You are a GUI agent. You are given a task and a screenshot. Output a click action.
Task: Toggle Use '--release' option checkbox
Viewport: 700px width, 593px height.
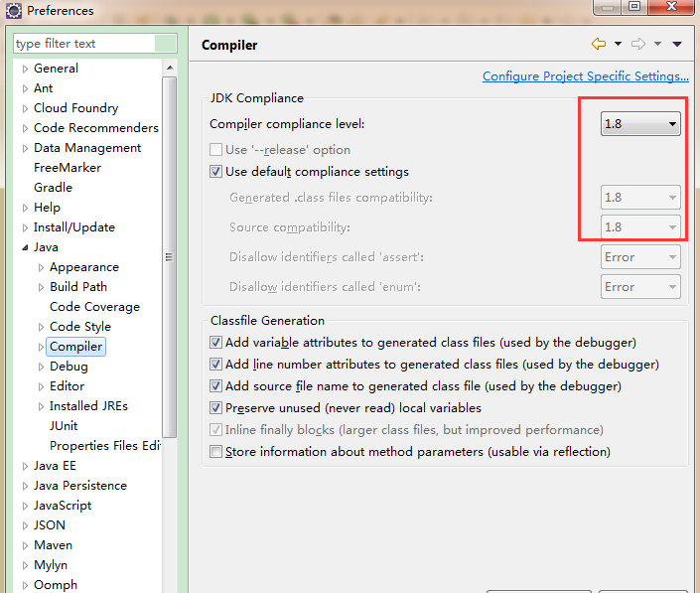216,150
